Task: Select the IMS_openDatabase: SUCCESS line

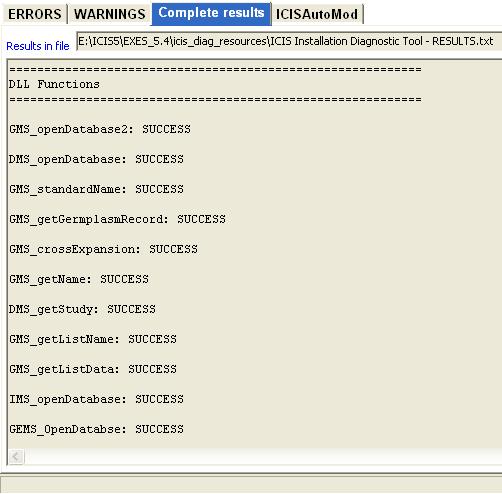Action: pyautogui.click(x=96, y=399)
